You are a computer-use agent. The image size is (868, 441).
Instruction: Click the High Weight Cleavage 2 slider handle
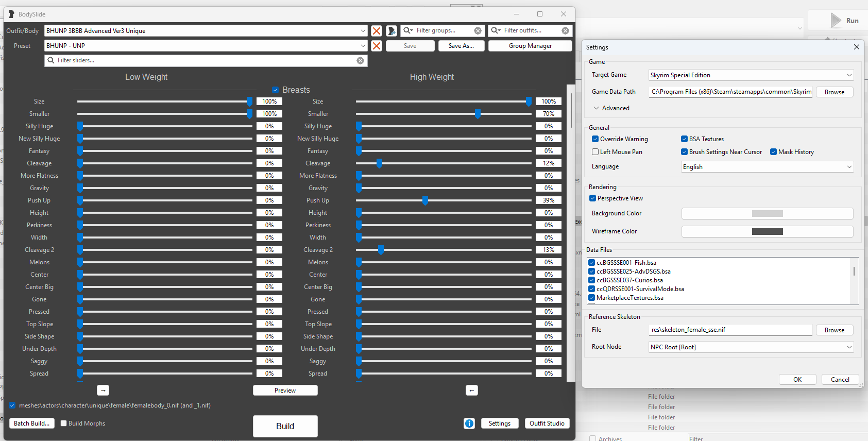tap(381, 250)
